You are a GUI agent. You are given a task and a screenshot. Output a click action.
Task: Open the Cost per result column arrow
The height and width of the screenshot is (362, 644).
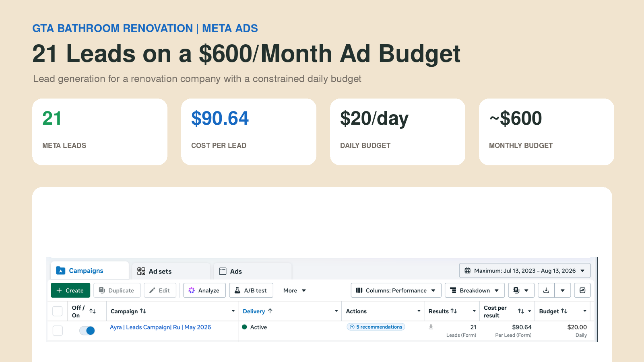coord(530,311)
